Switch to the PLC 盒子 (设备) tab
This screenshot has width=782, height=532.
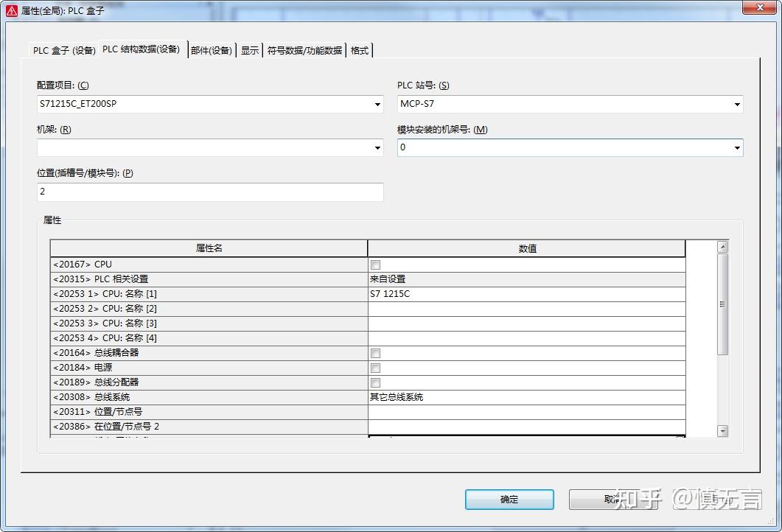tap(64, 50)
